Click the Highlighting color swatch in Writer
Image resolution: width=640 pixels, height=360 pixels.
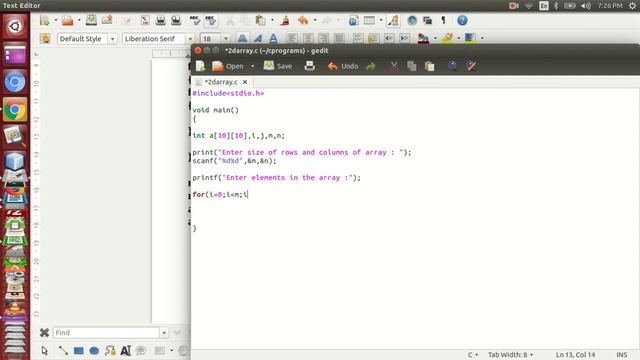coord(447,39)
